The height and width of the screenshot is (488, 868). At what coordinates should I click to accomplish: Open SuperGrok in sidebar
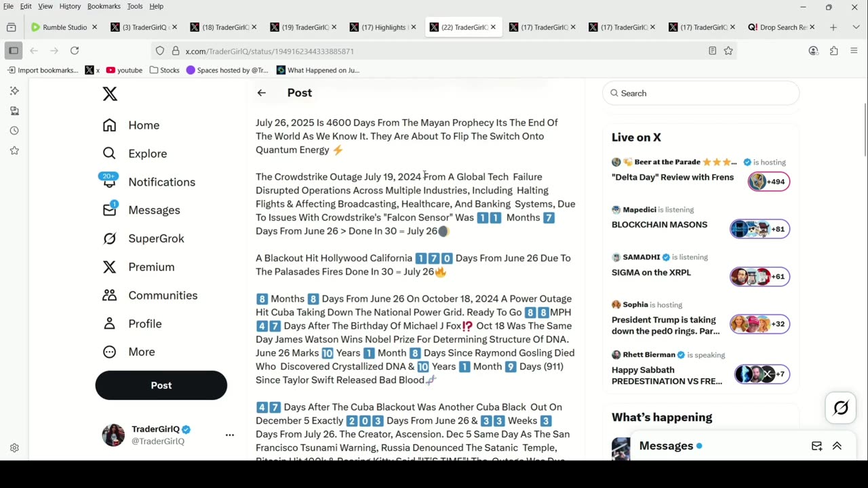[143, 239]
